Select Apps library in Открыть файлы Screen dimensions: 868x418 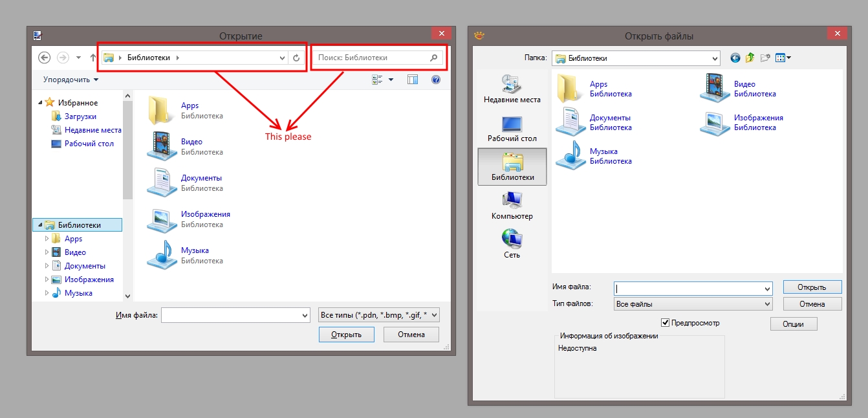[594, 89]
